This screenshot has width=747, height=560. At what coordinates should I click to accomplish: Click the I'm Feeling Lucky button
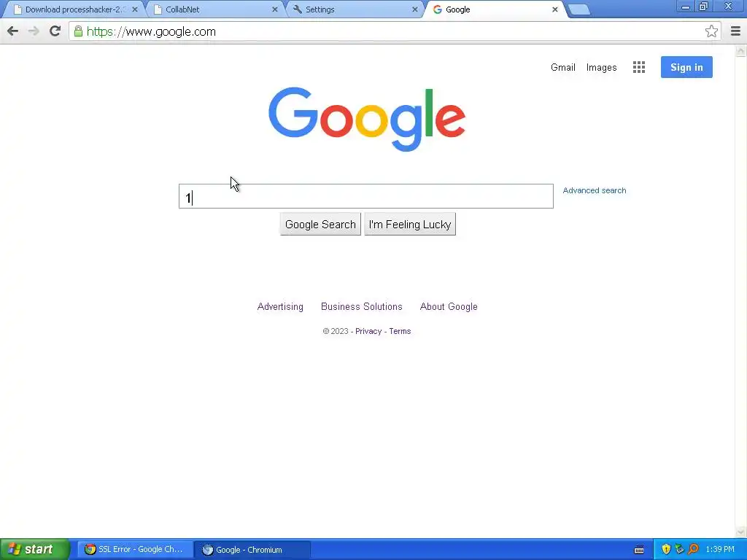(410, 225)
